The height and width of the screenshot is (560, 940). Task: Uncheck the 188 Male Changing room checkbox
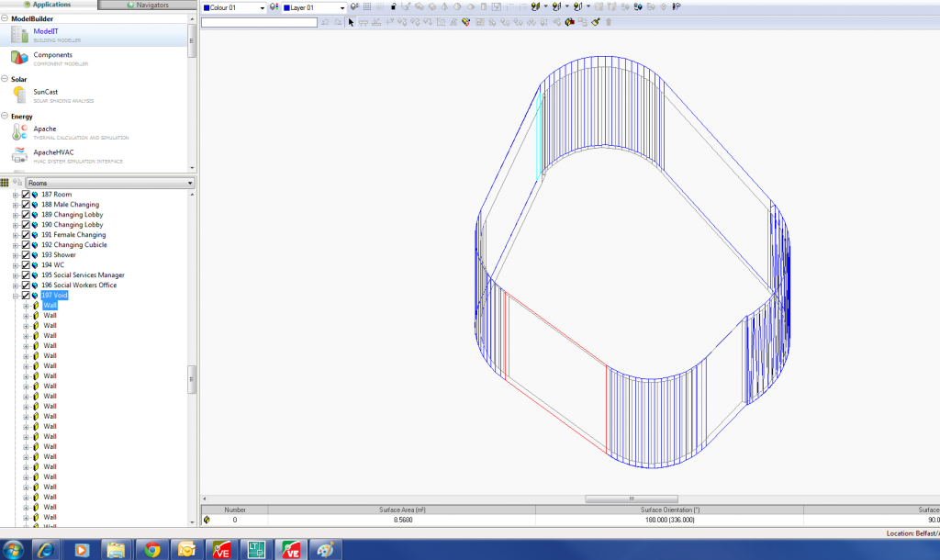click(x=26, y=205)
